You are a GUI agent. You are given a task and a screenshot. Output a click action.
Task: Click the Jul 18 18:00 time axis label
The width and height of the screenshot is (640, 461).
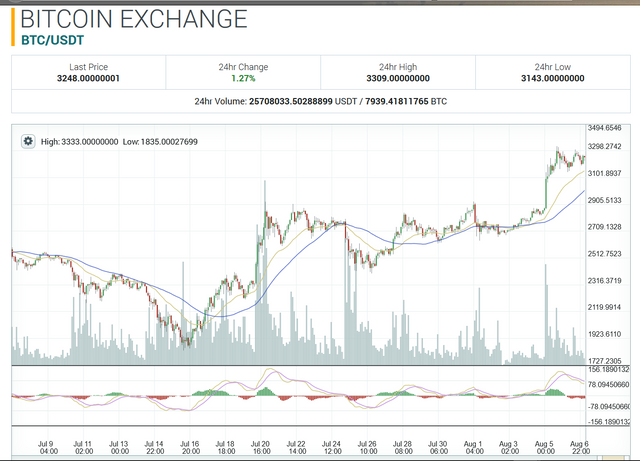click(x=225, y=448)
